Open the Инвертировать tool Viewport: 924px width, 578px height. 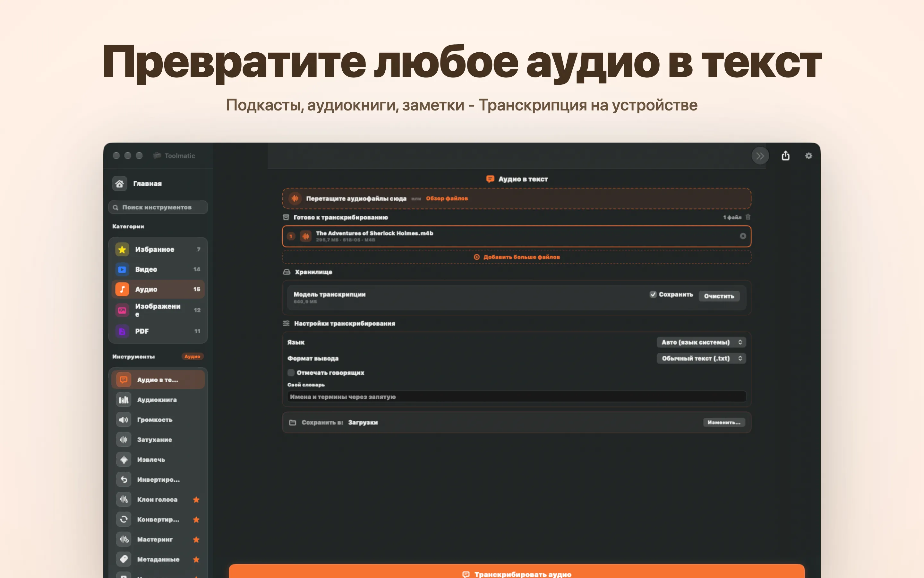(158, 479)
